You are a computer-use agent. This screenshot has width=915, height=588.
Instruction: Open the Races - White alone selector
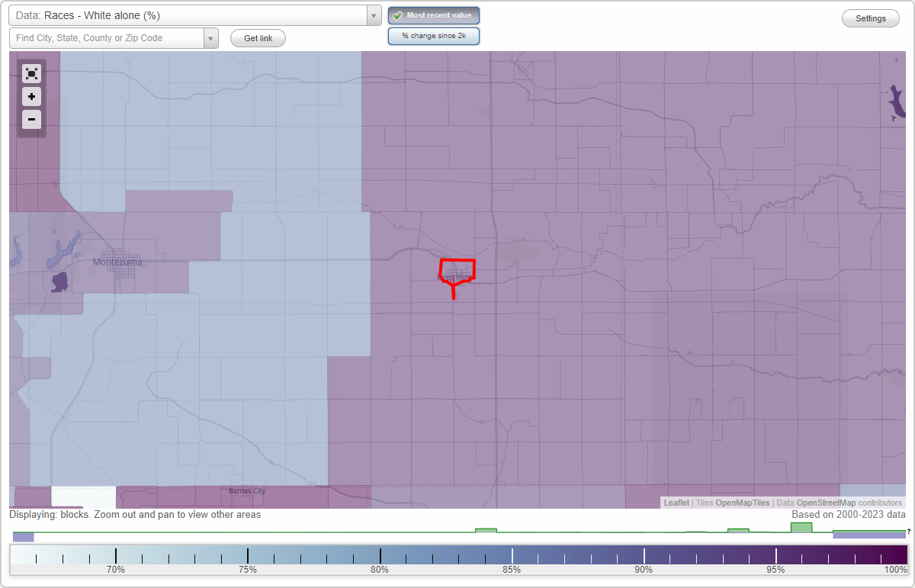tap(191, 14)
